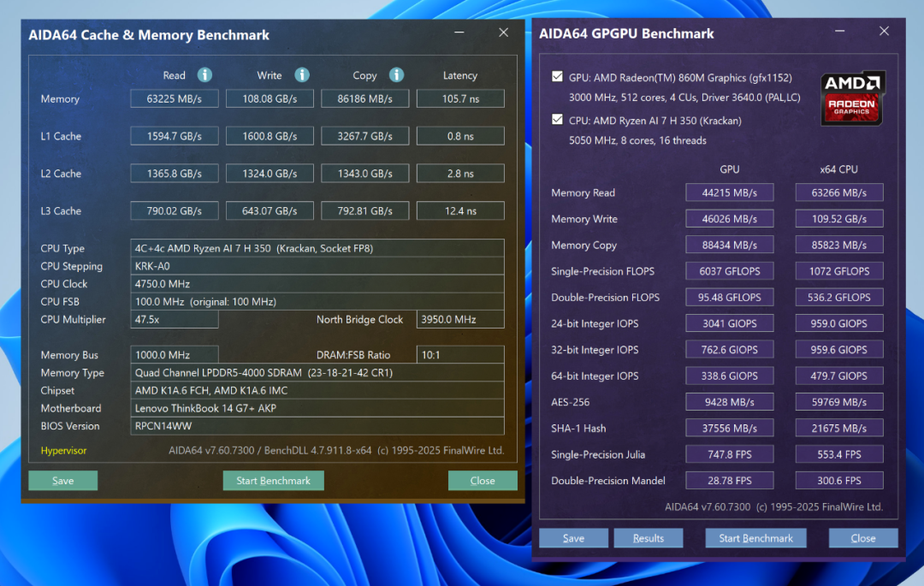This screenshot has height=586, width=924.
Task: Click GPU Memory Write 46026 MB/s
Action: 730,218
